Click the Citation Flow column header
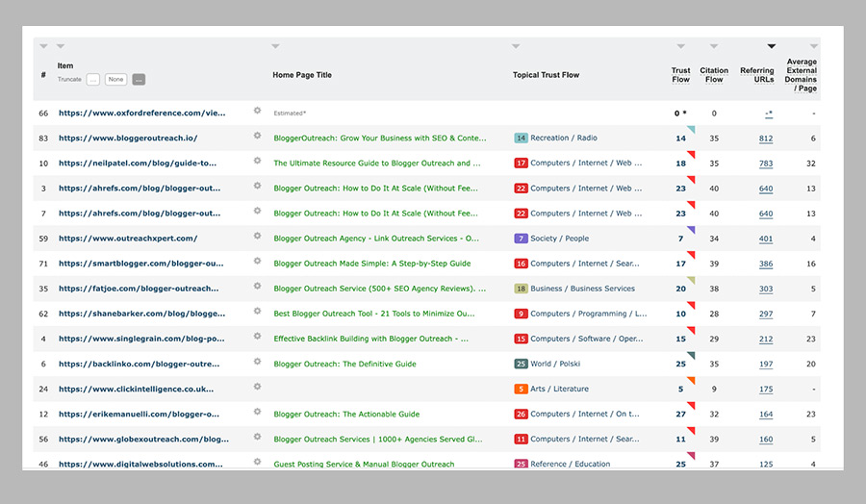Image resolution: width=866 pixels, height=504 pixels. point(713,75)
